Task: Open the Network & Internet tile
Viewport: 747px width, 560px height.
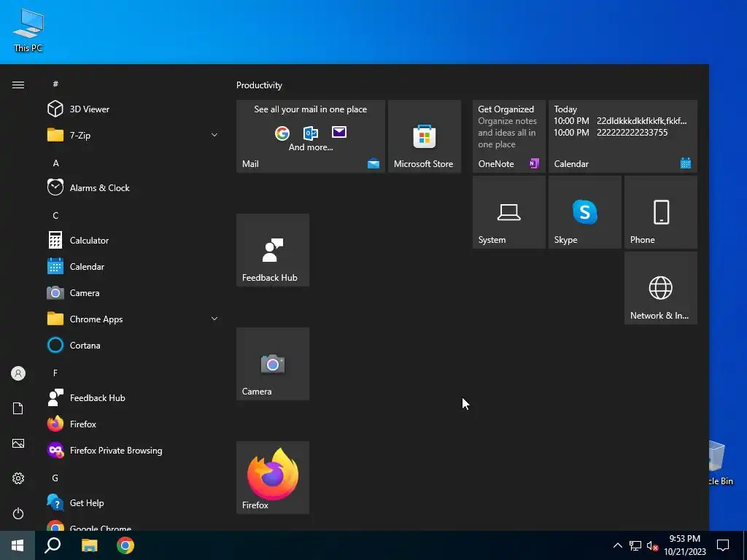Action: (x=661, y=288)
